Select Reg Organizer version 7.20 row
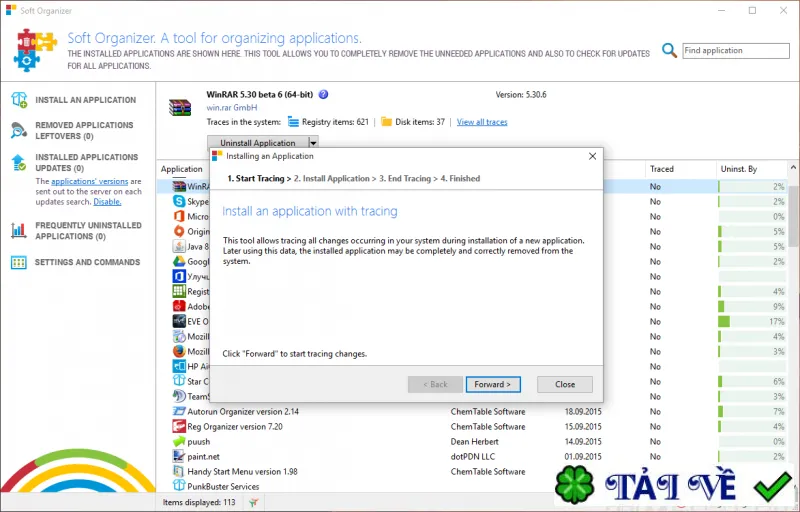The height and width of the screenshot is (512, 800). [472, 426]
